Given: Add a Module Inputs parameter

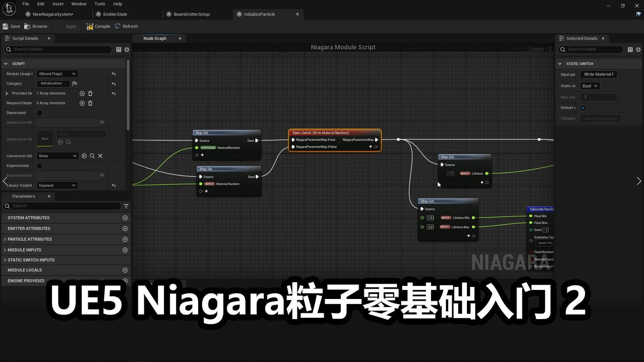Looking at the screenshot, I should click(125, 250).
